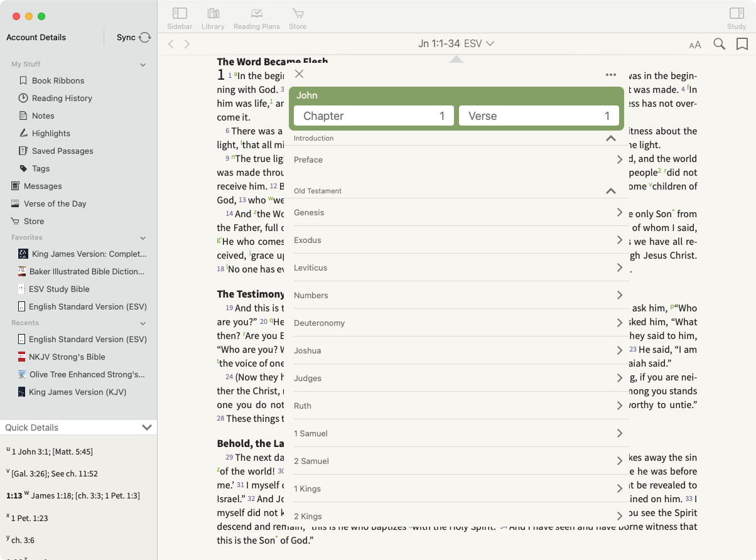Viewport: 756px width, 560px height.
Task: Select the book Leviticus
Action: point(457,267)
